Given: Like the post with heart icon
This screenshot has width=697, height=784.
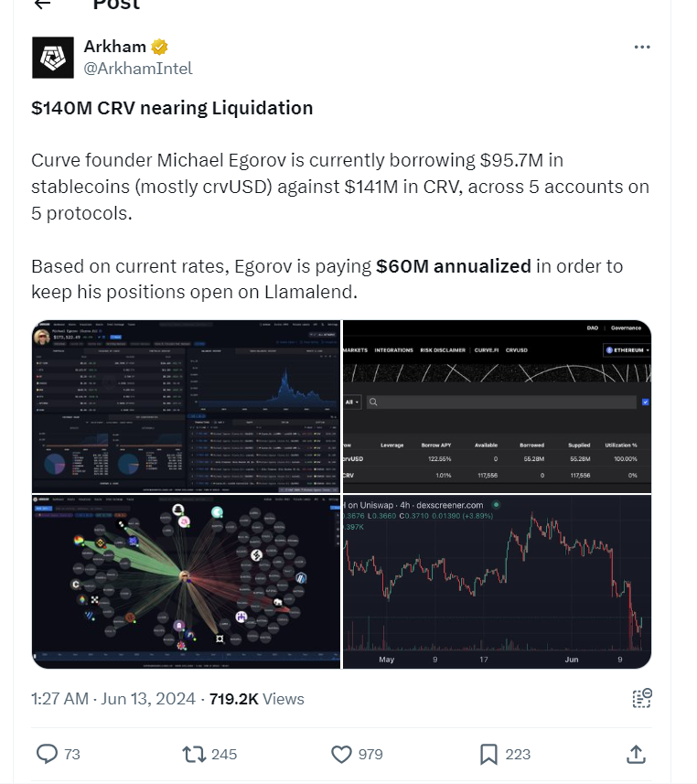Looking at the screenshot, I should point(341,753).
